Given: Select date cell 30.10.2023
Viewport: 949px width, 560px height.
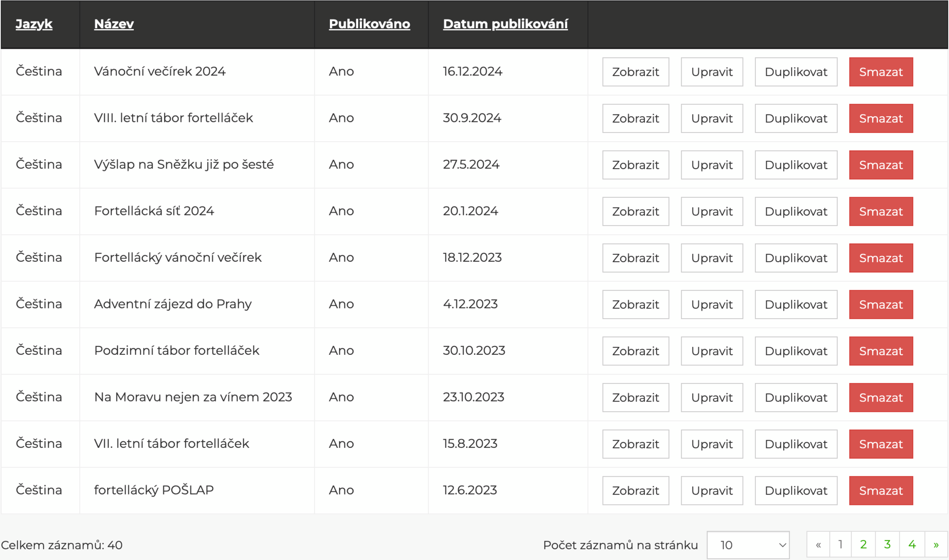Looking at the screenshot, I should coord(474,350).
